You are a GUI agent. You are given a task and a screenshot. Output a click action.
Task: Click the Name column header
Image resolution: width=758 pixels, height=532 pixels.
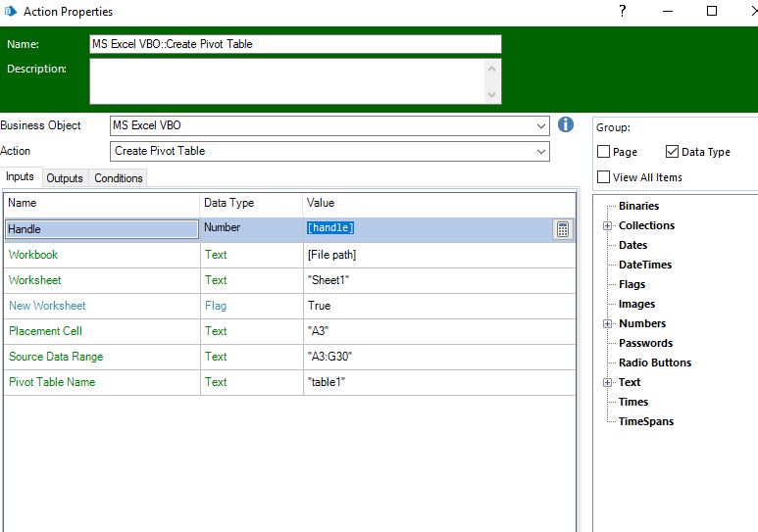pos(102,203)
